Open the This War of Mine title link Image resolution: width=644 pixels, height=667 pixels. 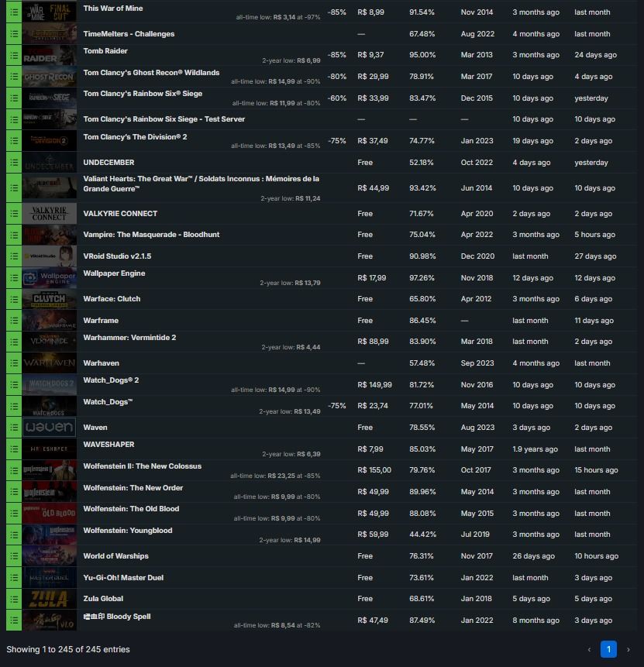coord(113,8)
